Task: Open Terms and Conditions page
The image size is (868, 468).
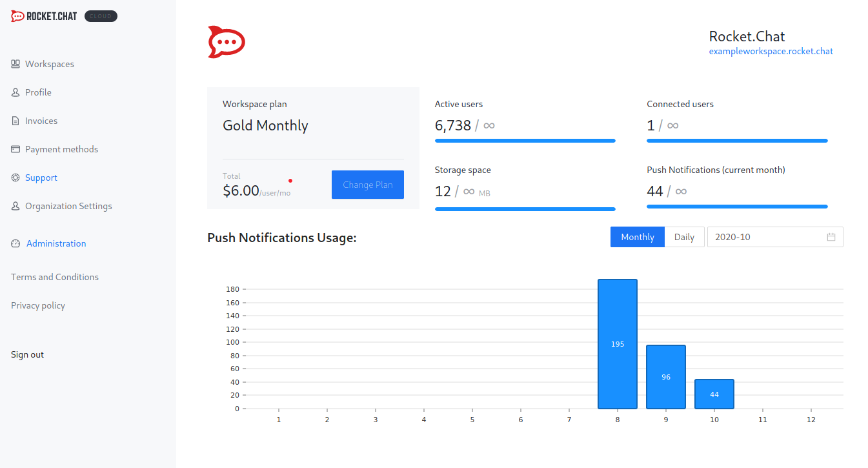Action: pyautogui.click(x=55, y=277)
